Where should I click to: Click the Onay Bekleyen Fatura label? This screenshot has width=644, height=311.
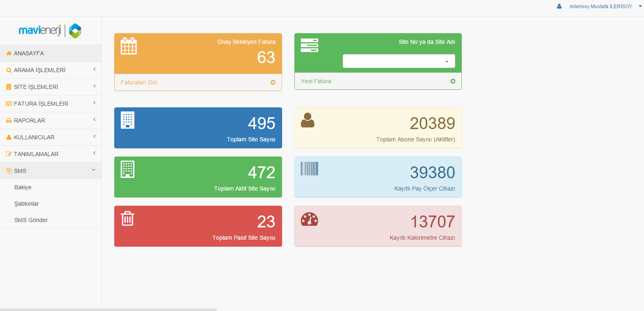246,42
